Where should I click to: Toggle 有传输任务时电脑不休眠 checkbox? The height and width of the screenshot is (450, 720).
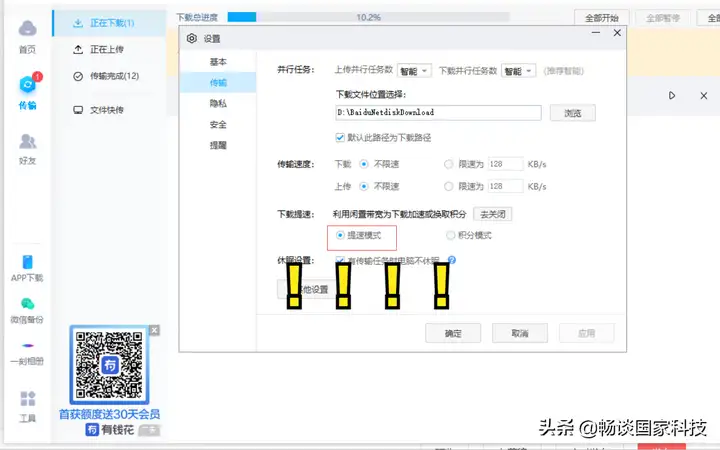click(x=340, y=260)
